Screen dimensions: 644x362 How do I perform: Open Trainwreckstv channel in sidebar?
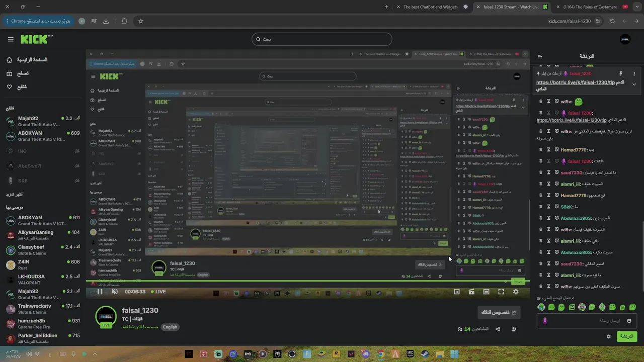click(x=43, y=309)
